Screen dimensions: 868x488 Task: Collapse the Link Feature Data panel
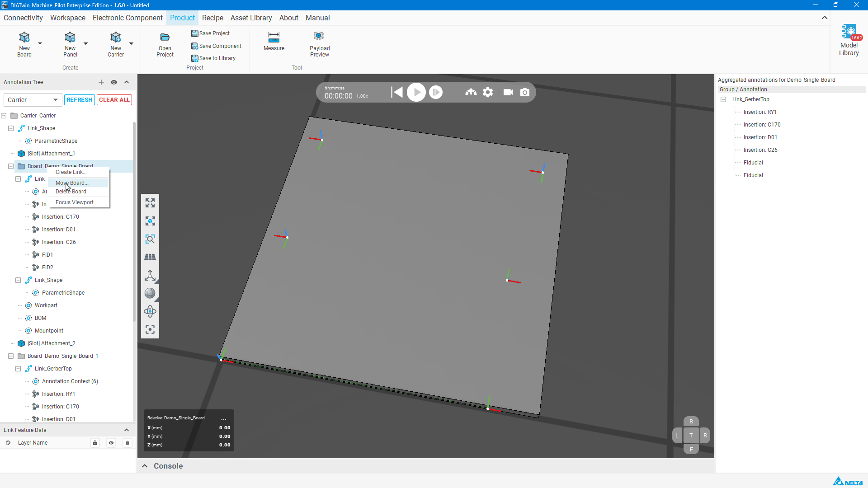click(x=127, y=430)
